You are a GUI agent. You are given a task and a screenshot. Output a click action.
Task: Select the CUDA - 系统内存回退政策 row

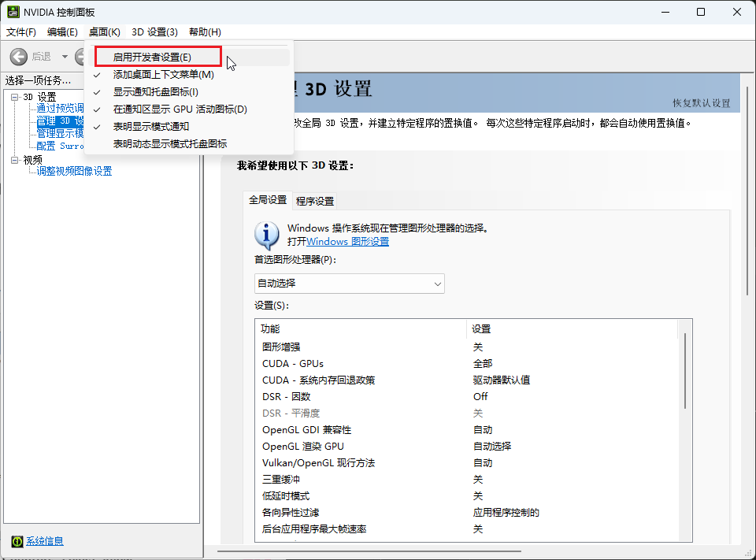[467, 380]
